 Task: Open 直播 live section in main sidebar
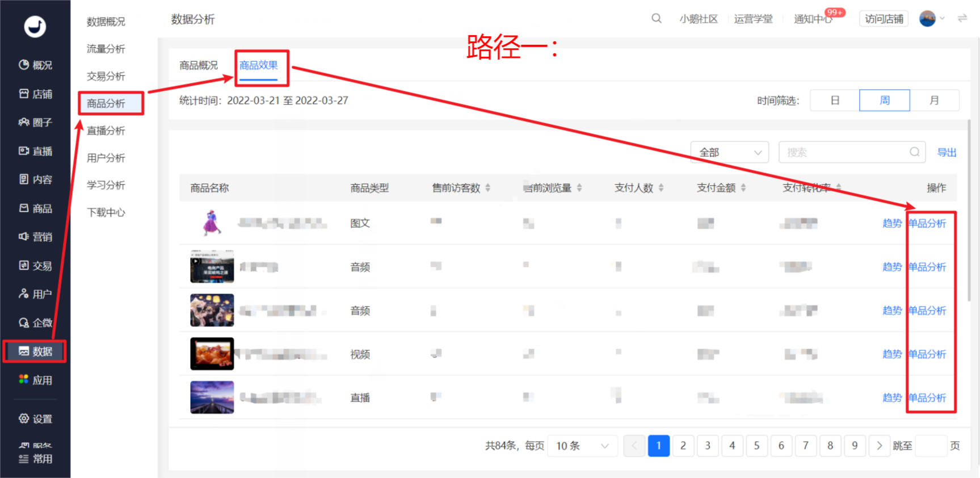(35, 151)
